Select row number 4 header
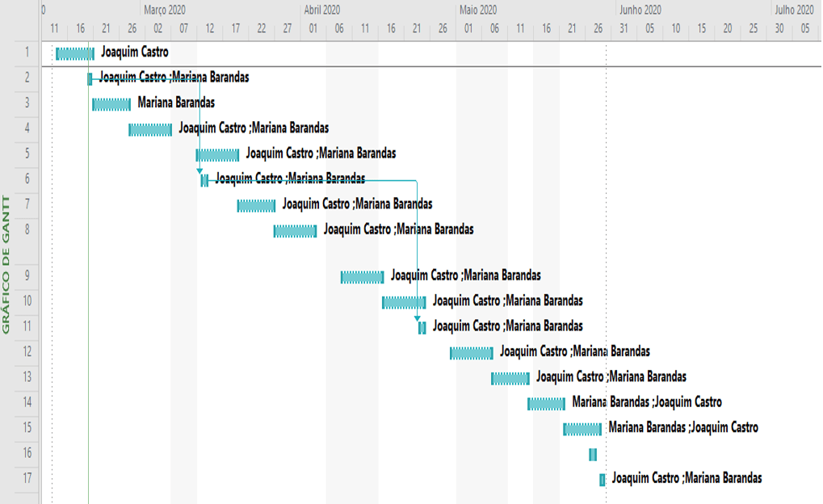This screenshot has height=504, width=823. (27, 128)
